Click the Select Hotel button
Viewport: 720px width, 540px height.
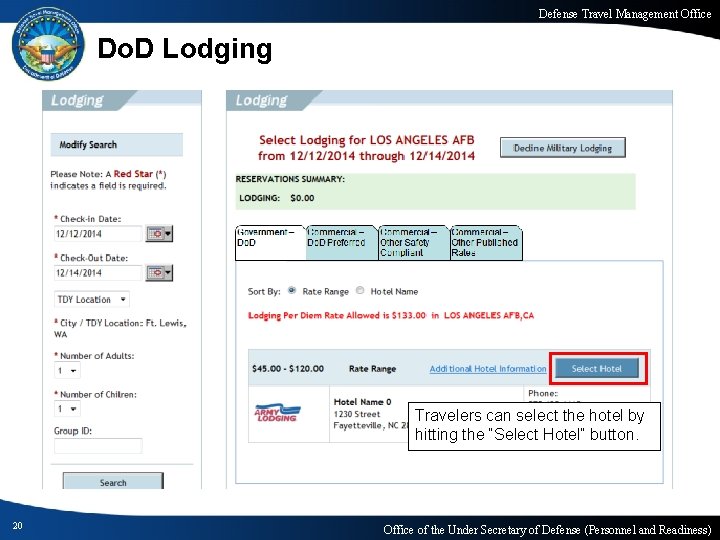tap(596, 368)
